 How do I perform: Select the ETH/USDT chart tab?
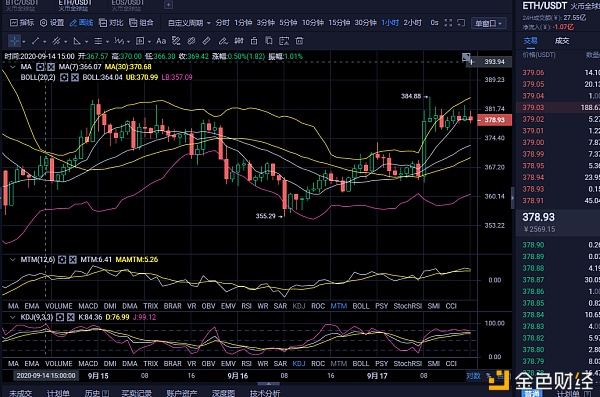click(x=75, y=5)
